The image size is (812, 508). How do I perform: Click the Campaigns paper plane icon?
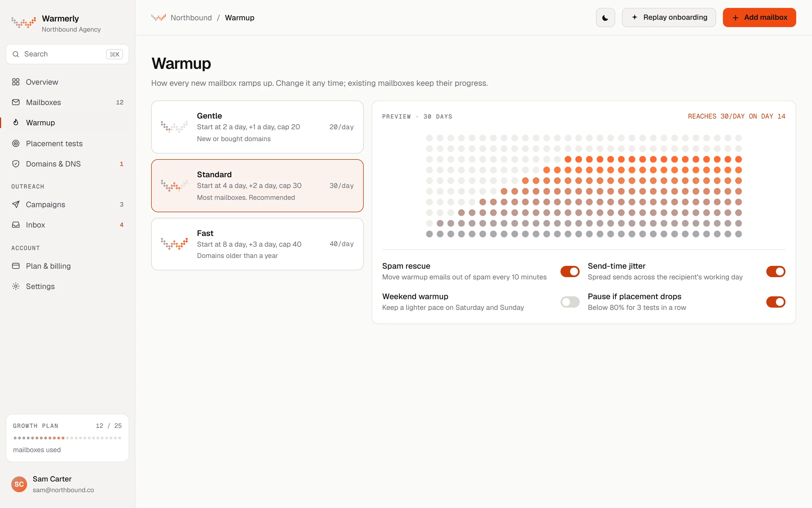(x=16, y=204)
